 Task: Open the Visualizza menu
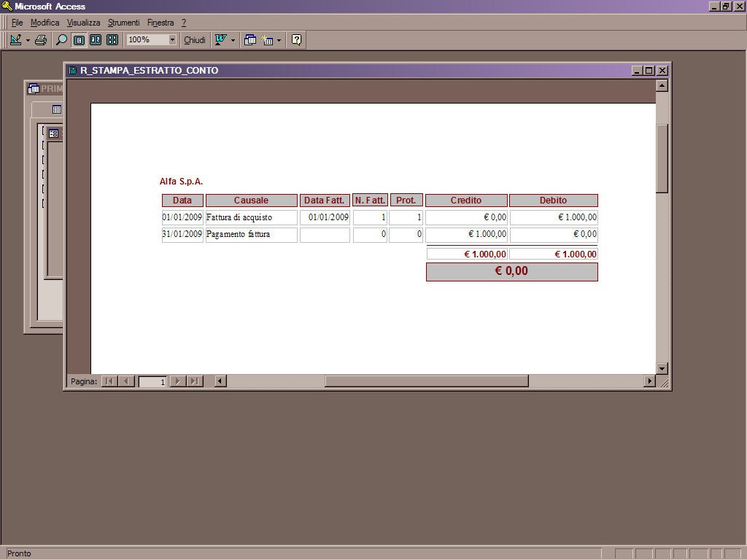tap(83, 23)
